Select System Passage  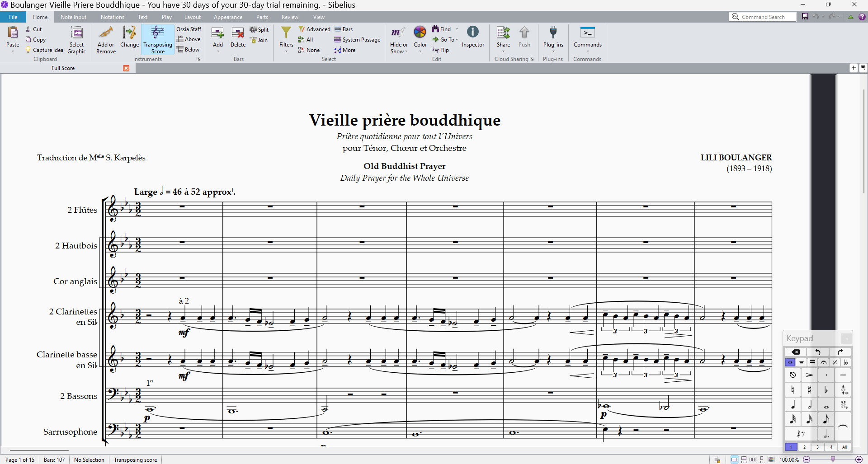coord(357,40)
